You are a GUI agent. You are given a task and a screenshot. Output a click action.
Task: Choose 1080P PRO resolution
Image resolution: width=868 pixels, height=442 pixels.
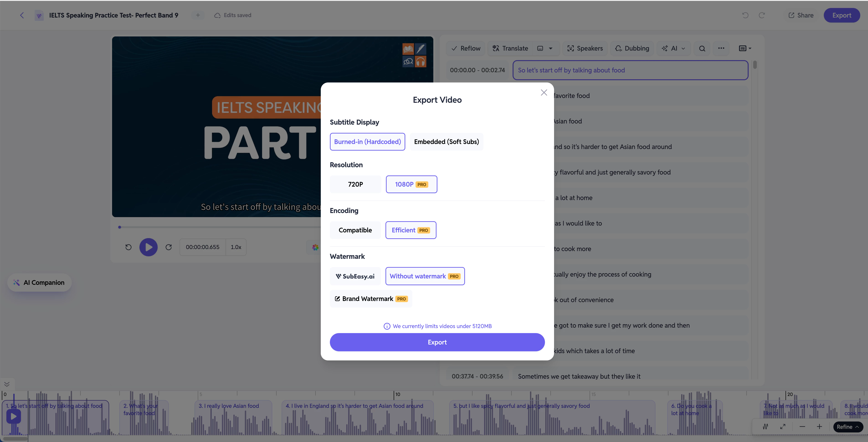pyautogui.click(x=411, y=184)
